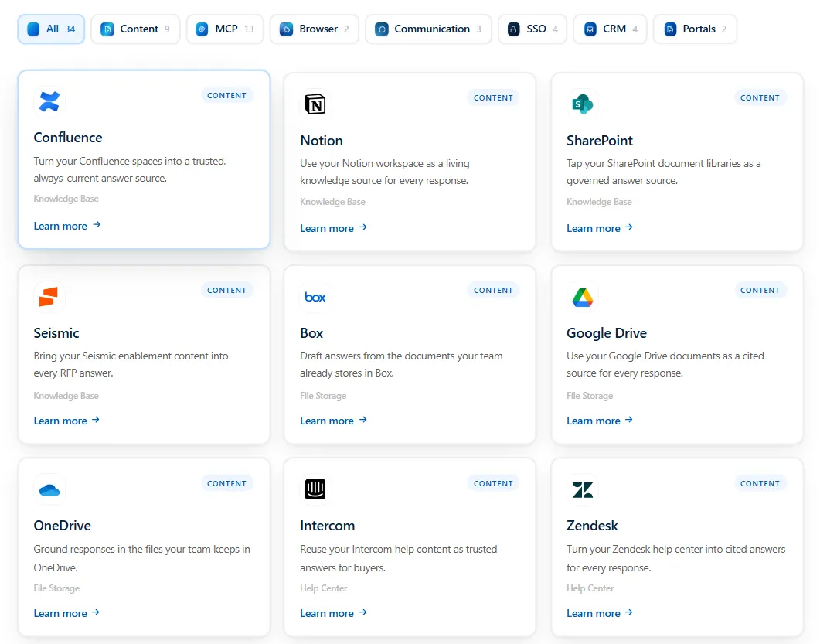The image size is (820, 644).
Task: Open Learn more link for Box
Action: point(334,421)
